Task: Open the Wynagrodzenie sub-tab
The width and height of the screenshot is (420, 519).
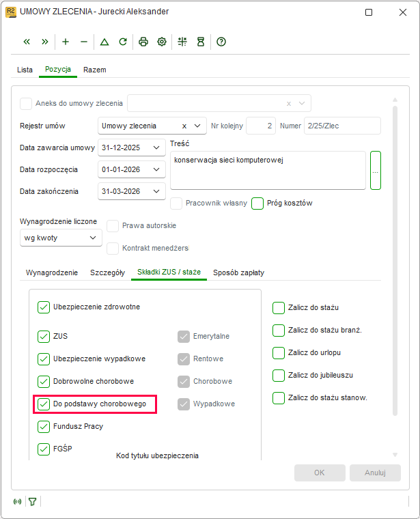Action: click(x=52, y=272)
